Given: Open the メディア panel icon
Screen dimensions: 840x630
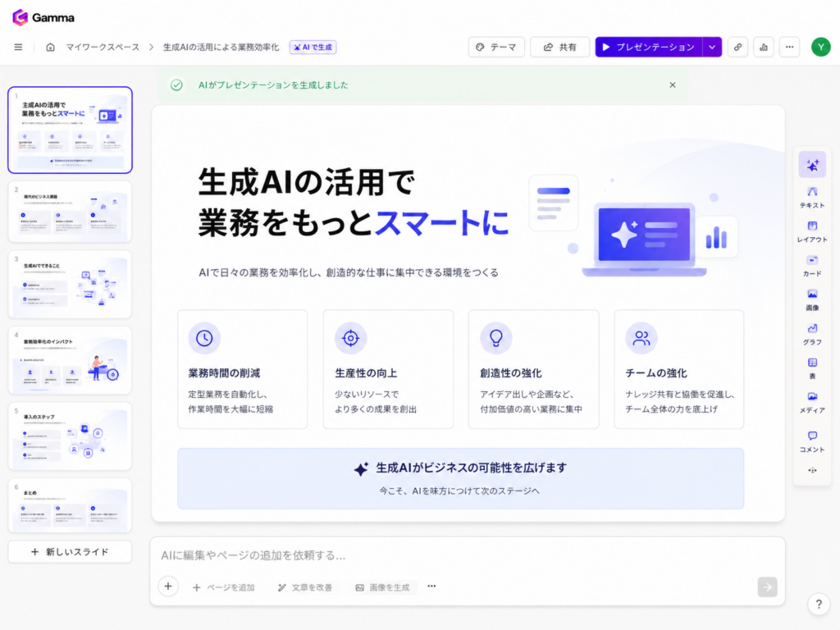Looking at the screenshot, I should pos(812,403).
